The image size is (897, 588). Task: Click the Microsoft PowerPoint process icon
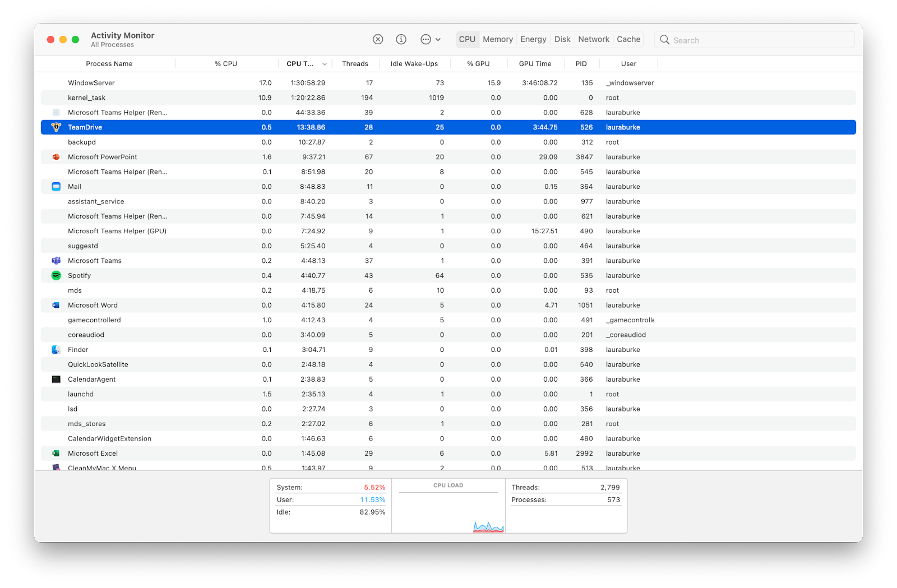click(56, 157)
